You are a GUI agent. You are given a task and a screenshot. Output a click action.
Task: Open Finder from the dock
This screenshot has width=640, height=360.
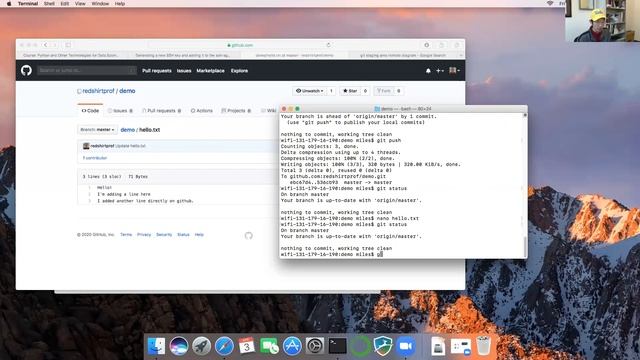[156, 346]
